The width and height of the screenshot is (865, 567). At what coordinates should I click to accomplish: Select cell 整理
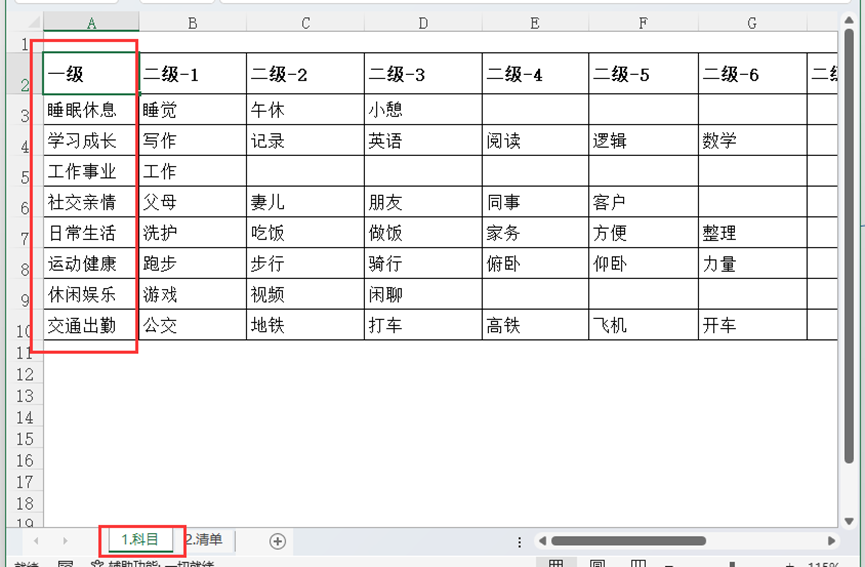pos(752,232)
